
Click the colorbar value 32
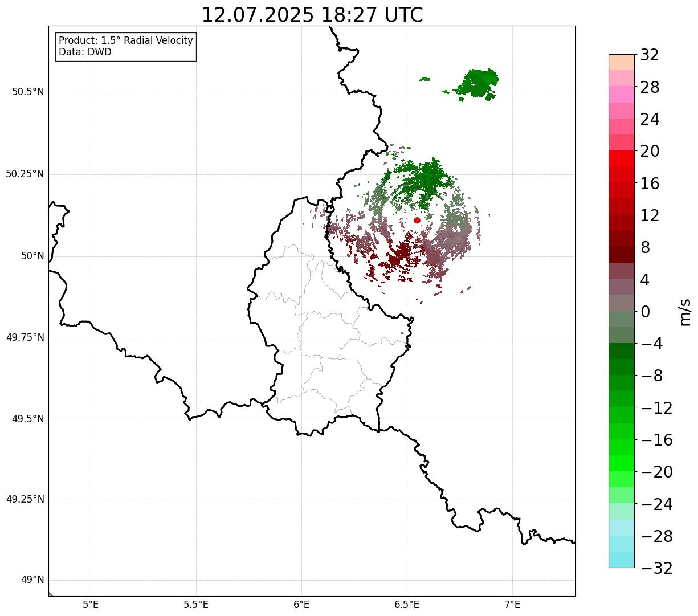[x=650, y=55]
